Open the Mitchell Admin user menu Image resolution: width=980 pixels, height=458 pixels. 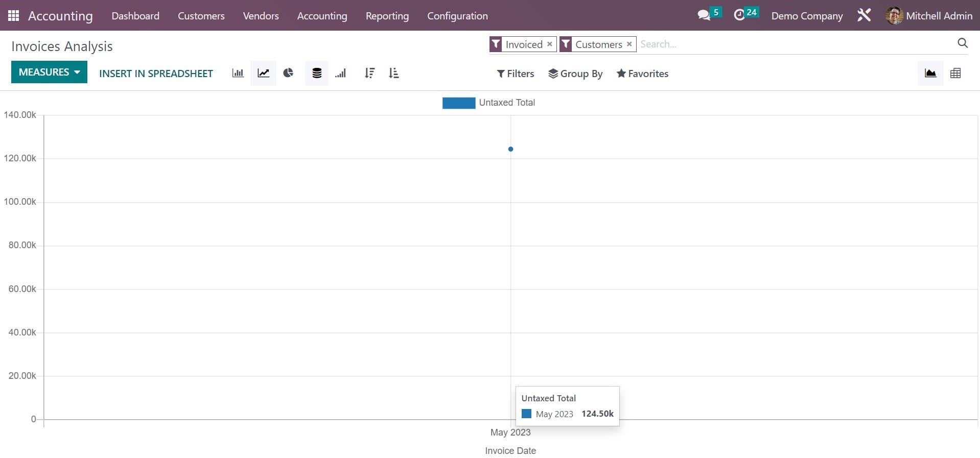click(x=929, y=16)
